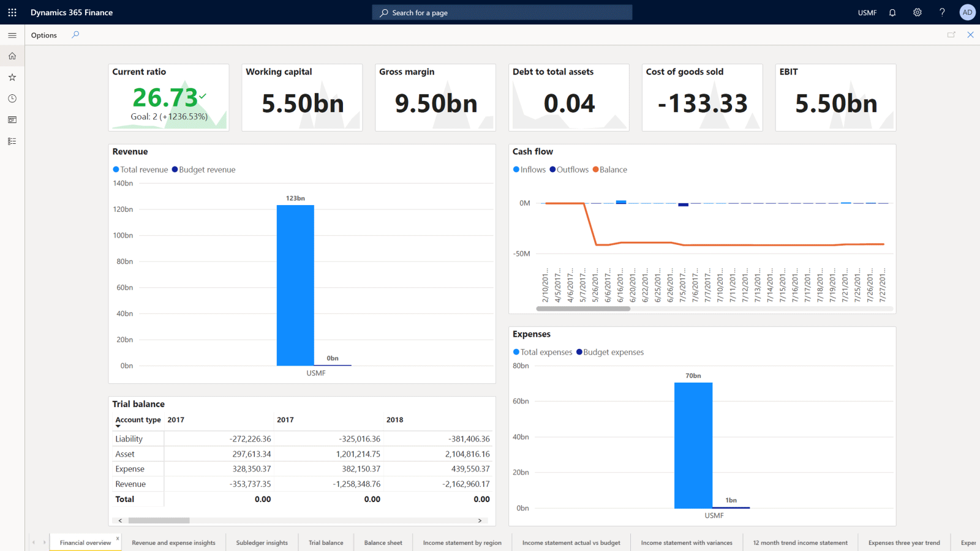View Recent items using the clock icon
The width and height of the screenshot is (980, 551).
(x=12, y=98)
